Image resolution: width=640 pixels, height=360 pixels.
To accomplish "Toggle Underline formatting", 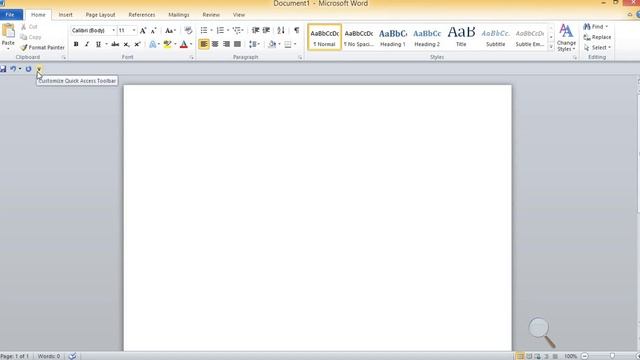I will tap(98, 44).
